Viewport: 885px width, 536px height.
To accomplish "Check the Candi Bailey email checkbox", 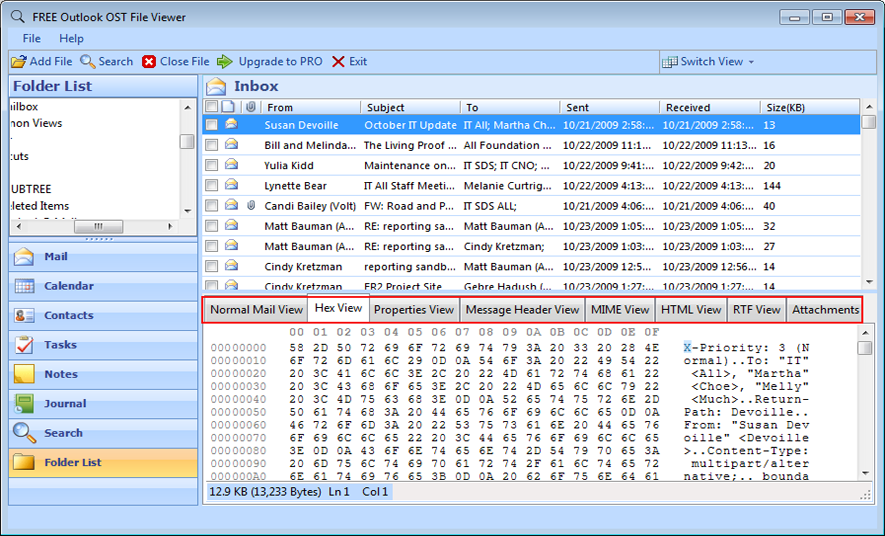I will 212,206.
